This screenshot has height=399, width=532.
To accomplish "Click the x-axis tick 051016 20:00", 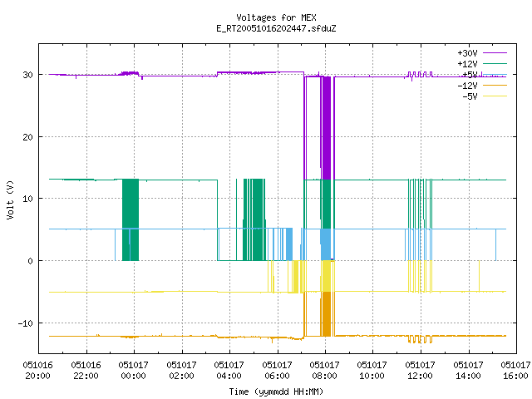I will (38, 370).
